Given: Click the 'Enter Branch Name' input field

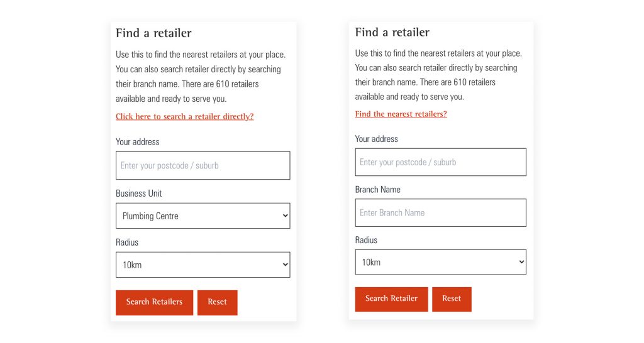Looking at the screenshot, I should (x=440, y=213).
